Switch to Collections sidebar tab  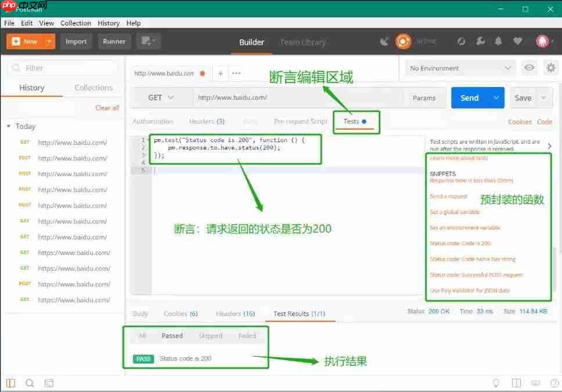click(93, 88)
